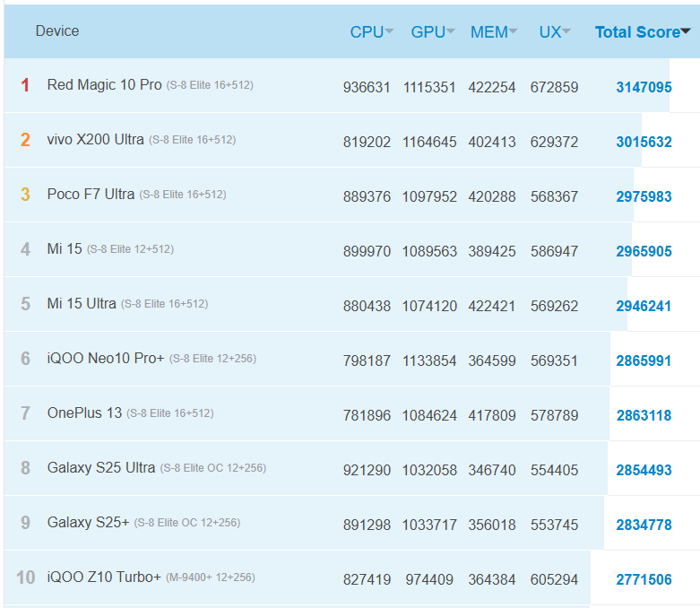Select CPU score 899970
Screen dimensions: 700x608
point(367,251)
